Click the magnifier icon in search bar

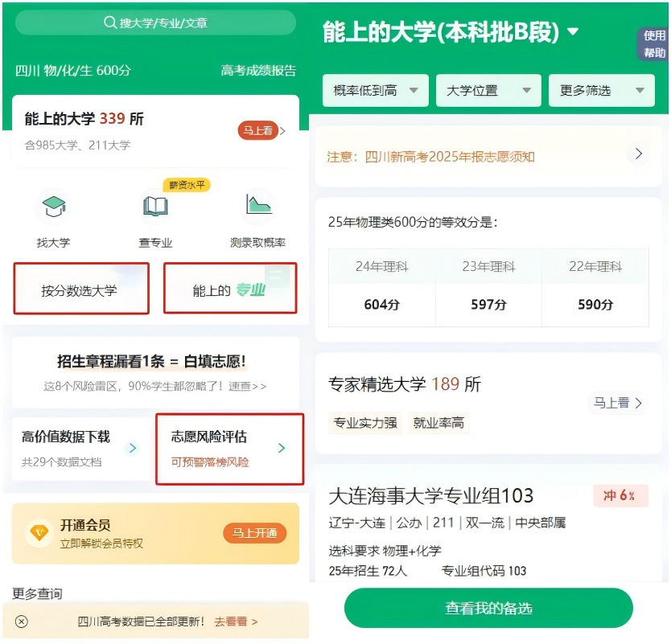(110, 23)
